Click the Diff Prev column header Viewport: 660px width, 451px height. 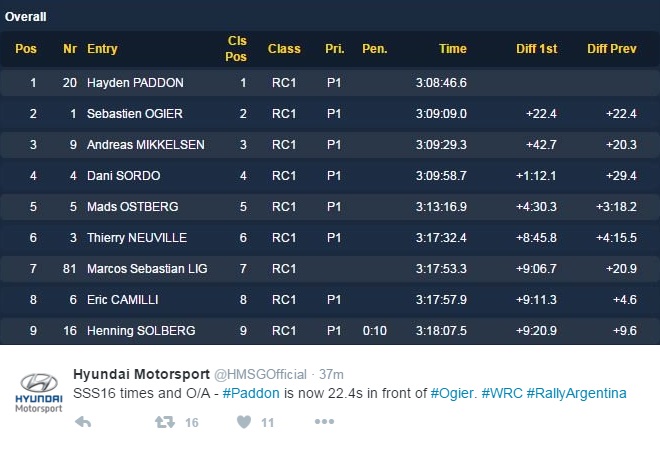pos(611,49)
